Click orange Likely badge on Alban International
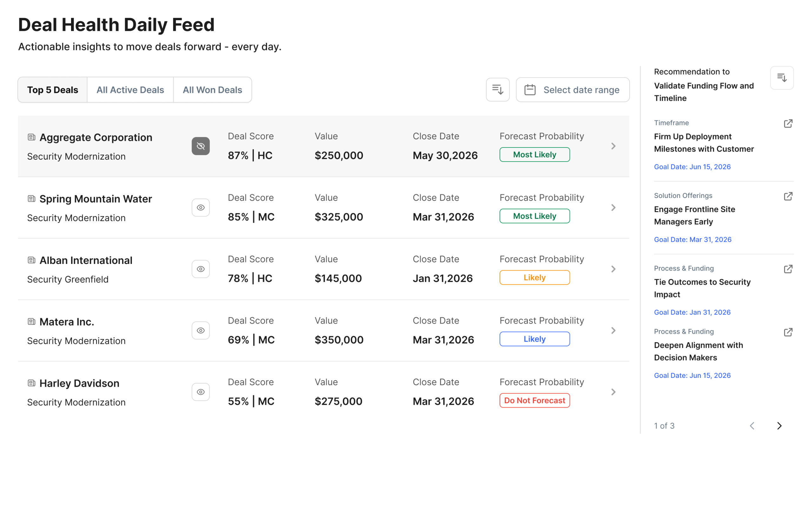The height and width of the screenshot is (507, 812). (x=534, y=277)
